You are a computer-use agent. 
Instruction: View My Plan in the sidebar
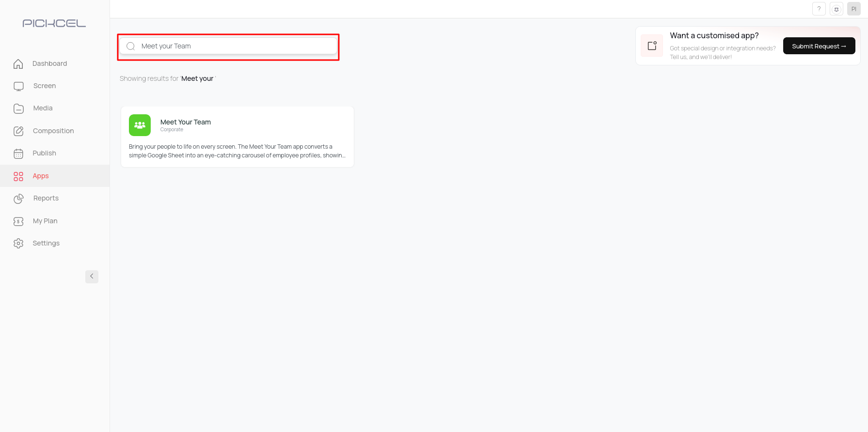coord(45,221)
